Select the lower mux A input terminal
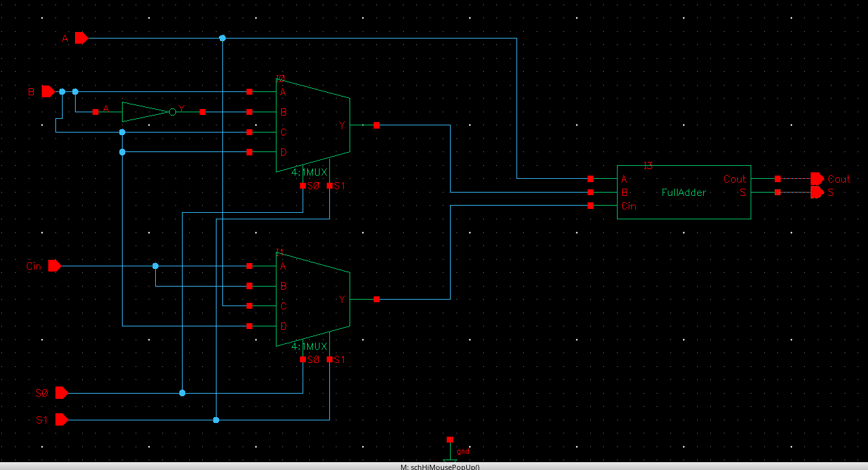This screenshot has width=868, height=470. pyautogui.click(x=249, y=266)
